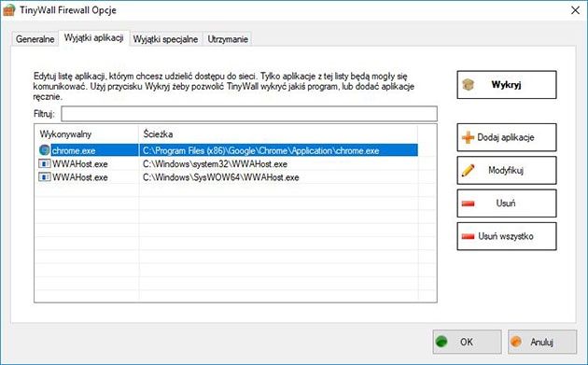Focus the Filtruj input field
588x365 pixels.
click(x=249, y=114)
